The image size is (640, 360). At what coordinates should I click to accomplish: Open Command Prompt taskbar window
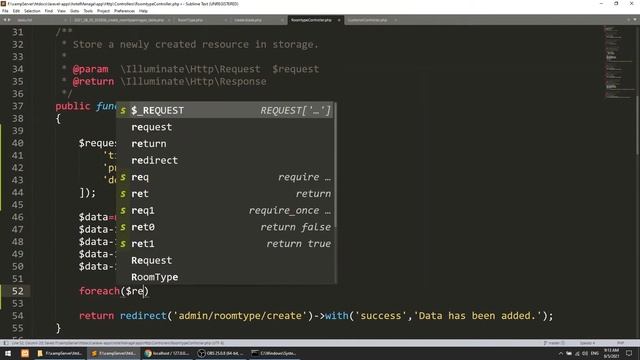point(274,353)
